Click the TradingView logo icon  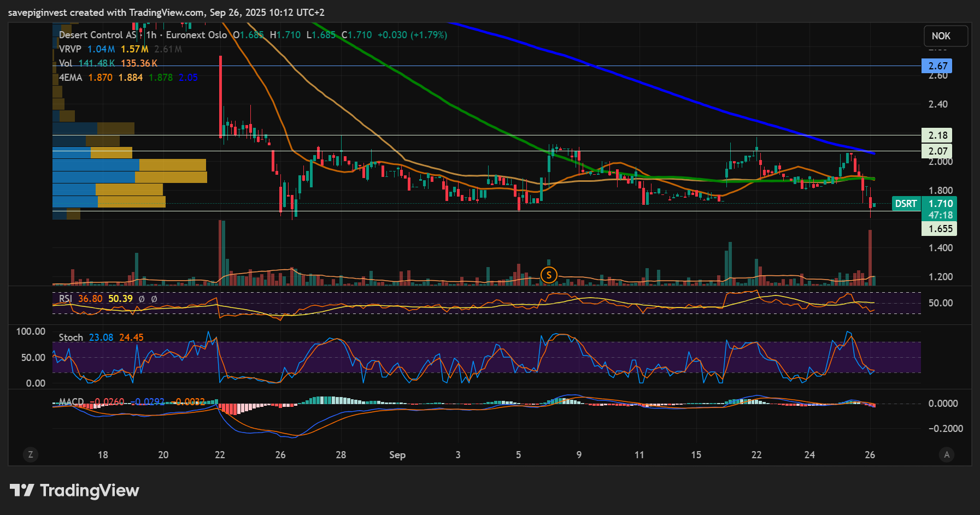[22, 490]
